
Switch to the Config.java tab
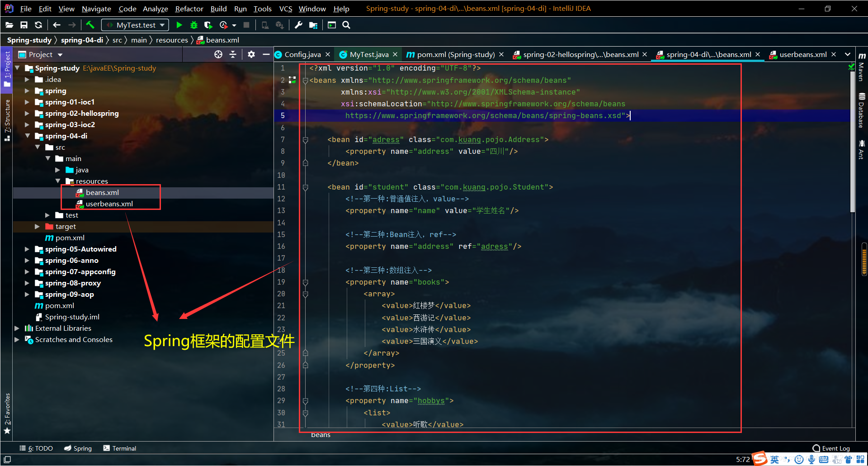(x=302, y=54)
